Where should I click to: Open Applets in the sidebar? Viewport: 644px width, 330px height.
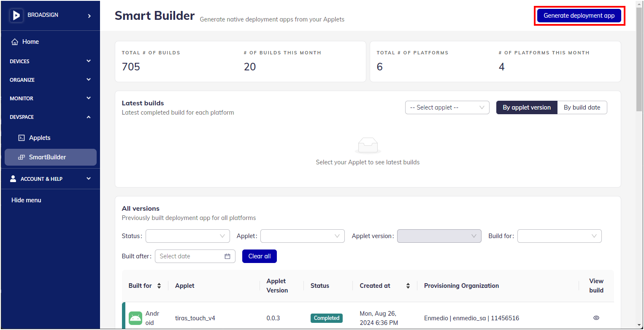tap(51, 138)
